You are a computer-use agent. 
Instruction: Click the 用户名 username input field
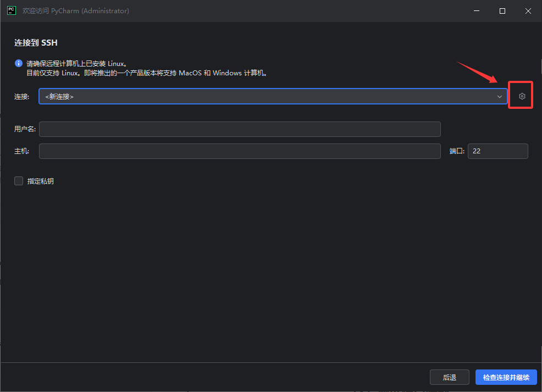[x=240, y=129]
